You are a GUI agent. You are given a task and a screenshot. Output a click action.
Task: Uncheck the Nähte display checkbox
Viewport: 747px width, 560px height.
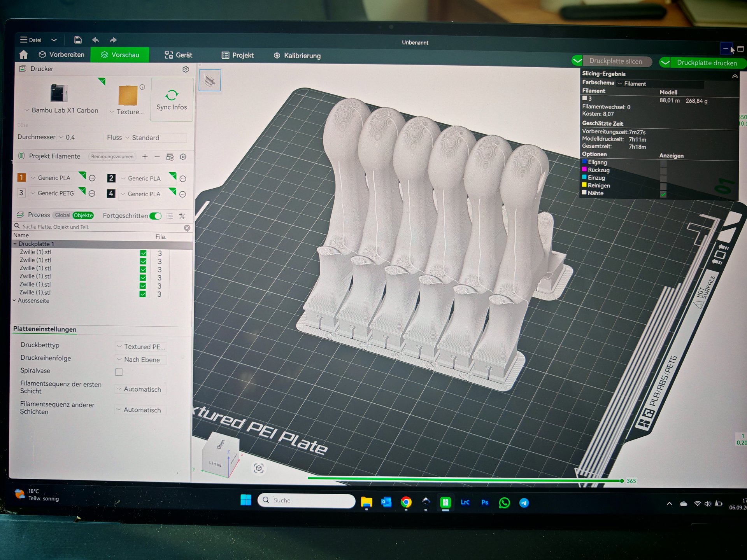[663, 194]
